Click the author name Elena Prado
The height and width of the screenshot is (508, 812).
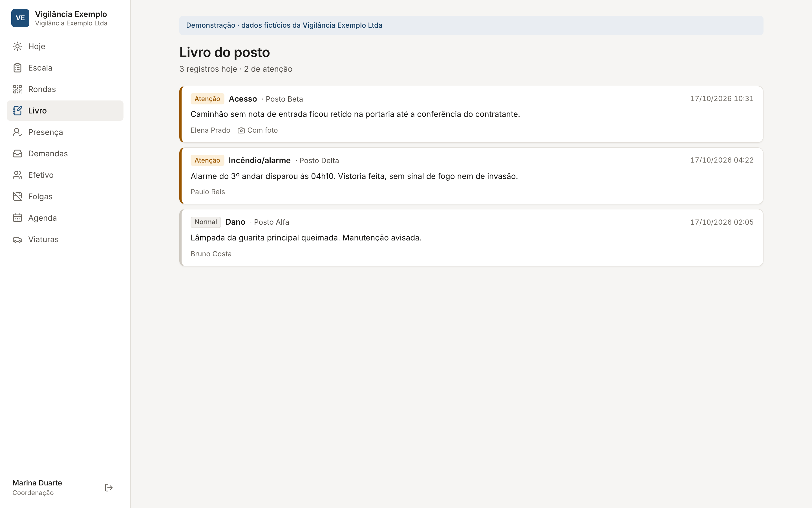point(210,130)
